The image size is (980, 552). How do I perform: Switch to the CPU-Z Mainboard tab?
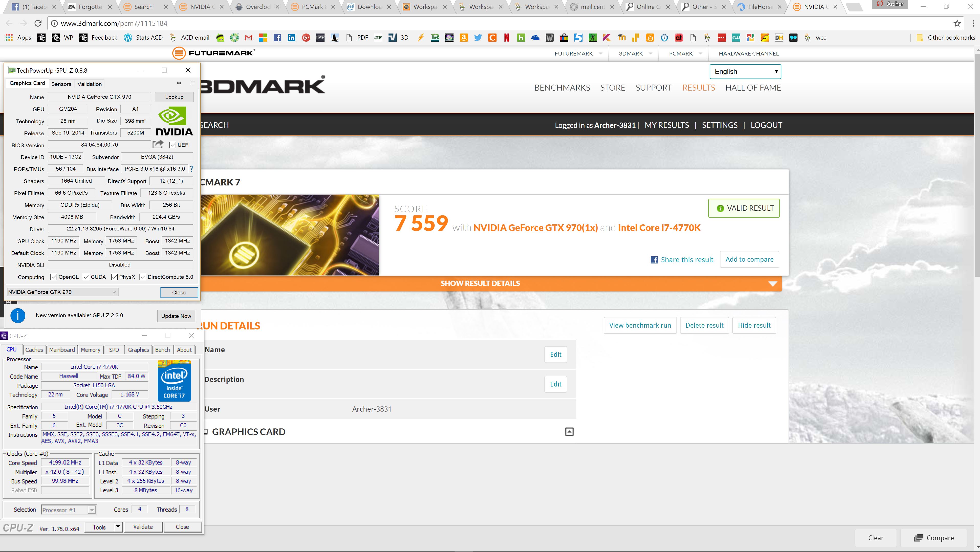click(x=62, y=350)
